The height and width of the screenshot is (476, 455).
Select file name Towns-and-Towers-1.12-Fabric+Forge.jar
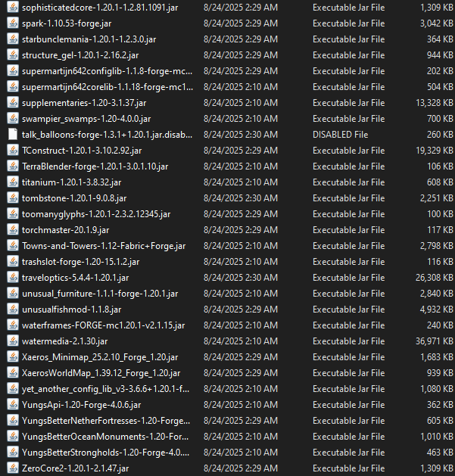(x=104, y=246)
